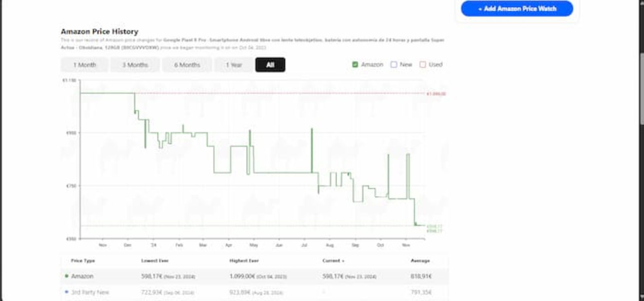Switch chart to 6 Months range
Viewport: 644px width, 301px height.
tap(187, 65)
